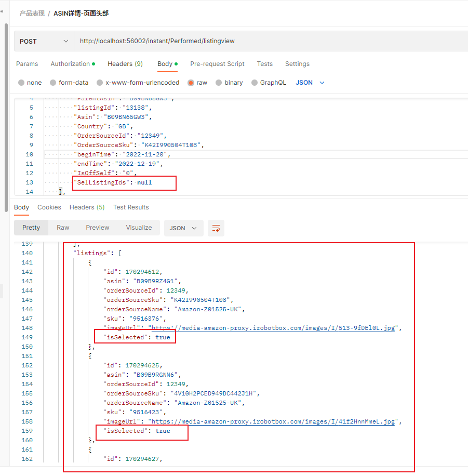Viewport: 468px width, 476px height.
Task: Click the 产品表现 breadcrumb link
Action: coord(32,14)
